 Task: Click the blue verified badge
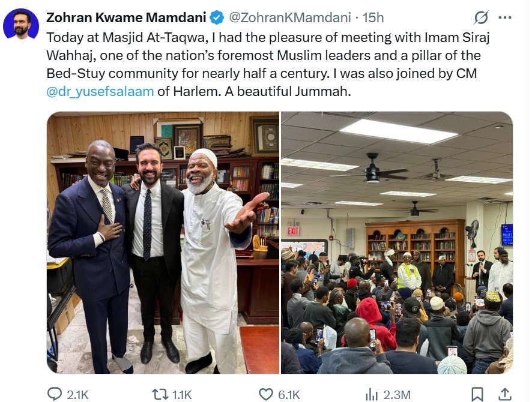coord(217,17)
